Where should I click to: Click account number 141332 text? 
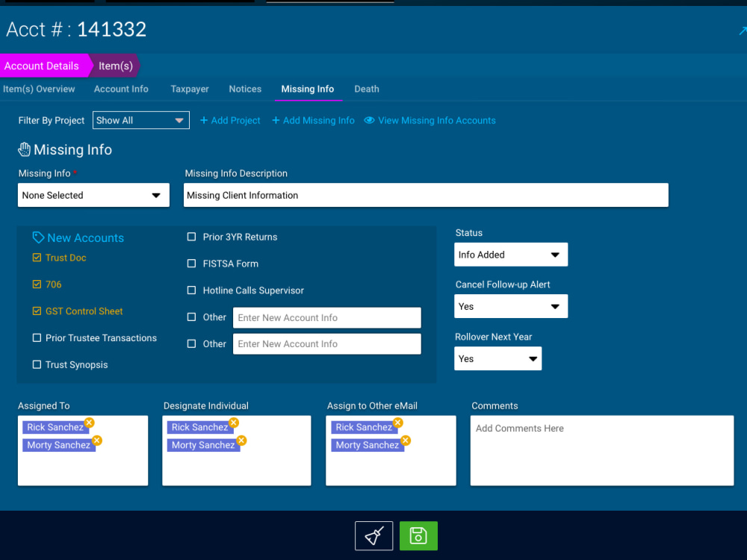pos(112,30)
